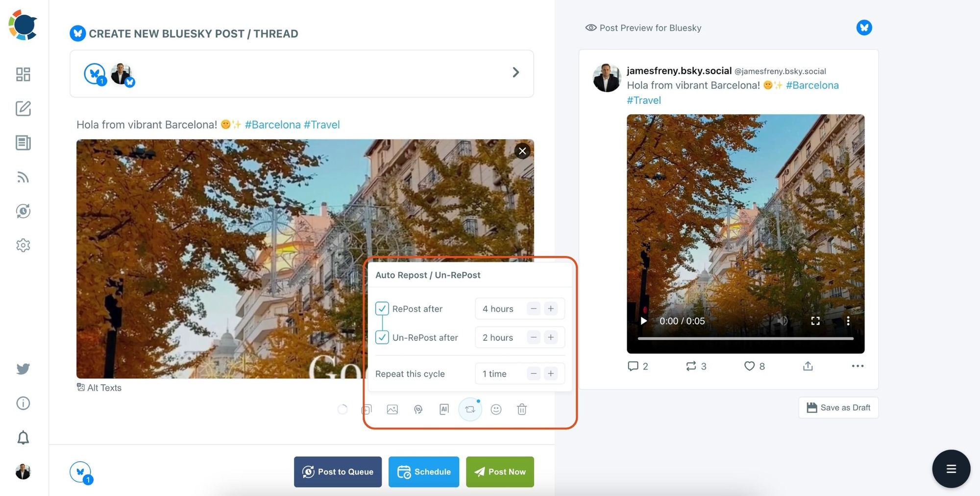Increase Repeat this cycle count

coord(551,373)
